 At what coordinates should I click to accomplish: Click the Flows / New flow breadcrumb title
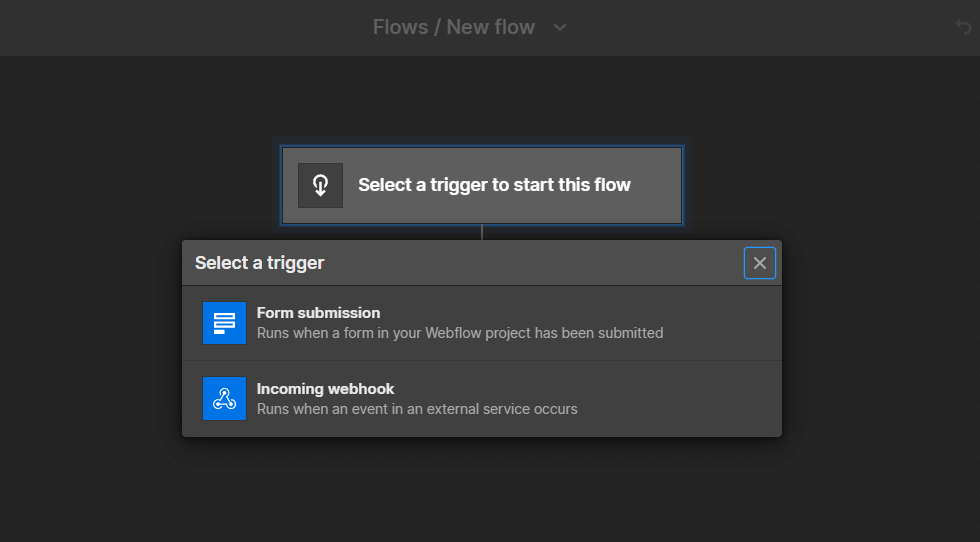pos(454,27)
